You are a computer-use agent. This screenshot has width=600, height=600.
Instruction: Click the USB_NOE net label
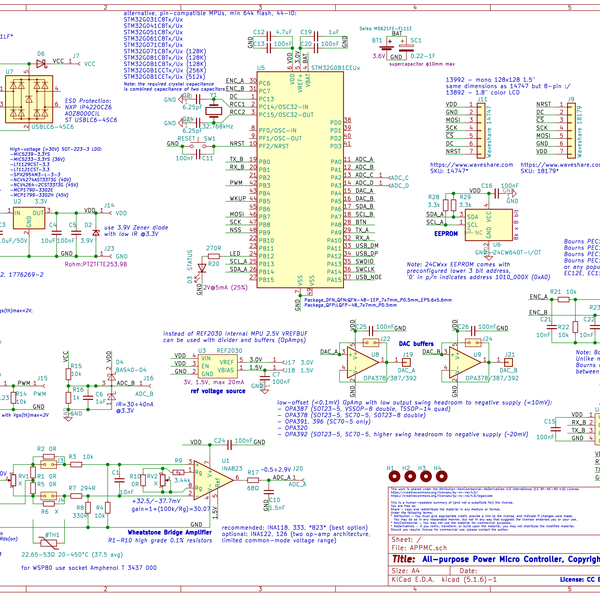pos(368,277)
